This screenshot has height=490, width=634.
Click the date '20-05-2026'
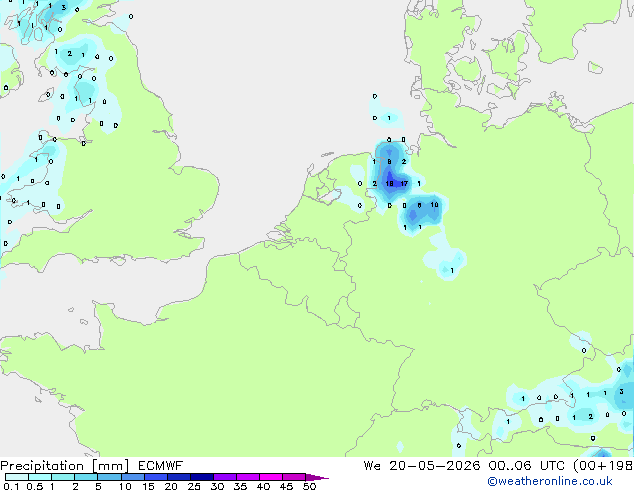pyautogui.click(x=435, y=466)
